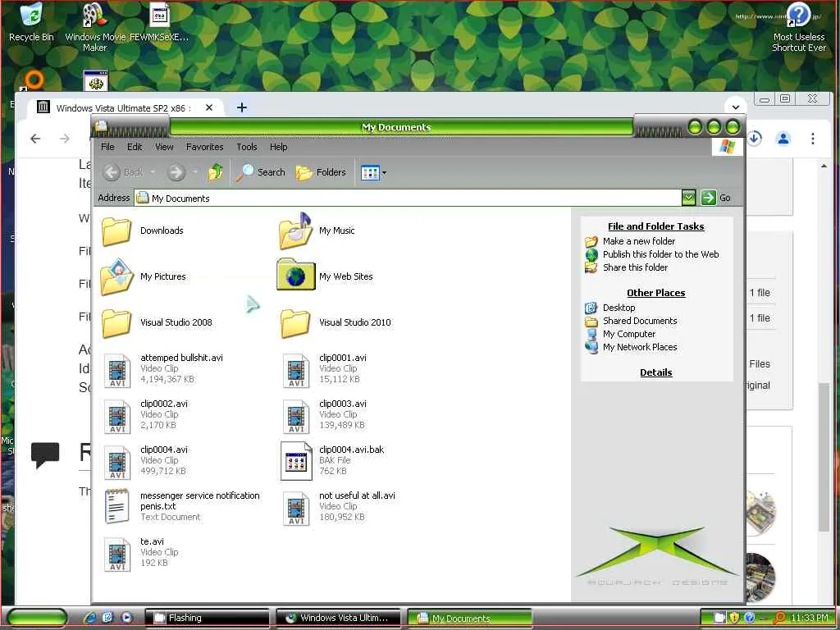Select the My Web Sites folder icon
The width and height of the screenshot is (840, 630).
[x=295, y=275]
